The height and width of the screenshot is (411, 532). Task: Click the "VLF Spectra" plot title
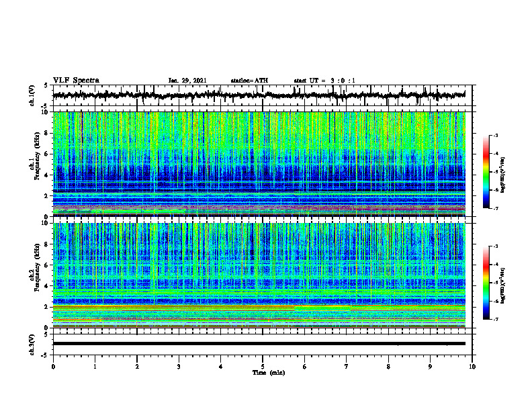[76, 81]
